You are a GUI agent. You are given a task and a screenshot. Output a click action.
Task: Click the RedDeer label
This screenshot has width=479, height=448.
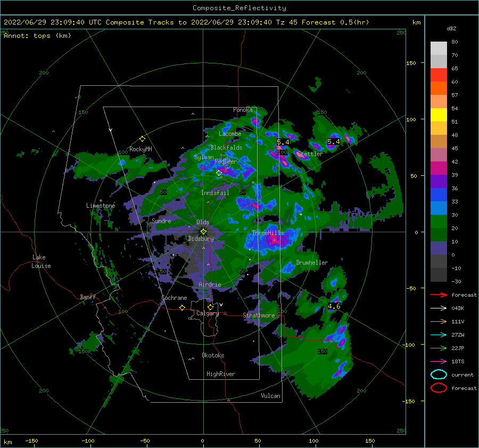coord(226,161)
